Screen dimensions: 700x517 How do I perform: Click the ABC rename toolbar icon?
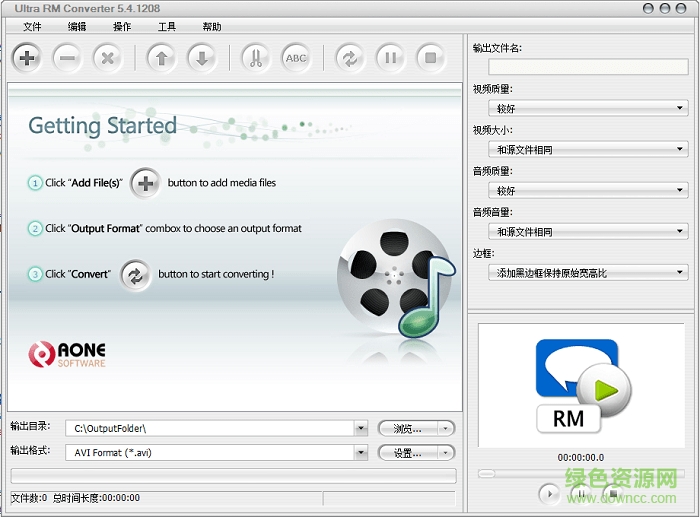[x=296, y=58]
